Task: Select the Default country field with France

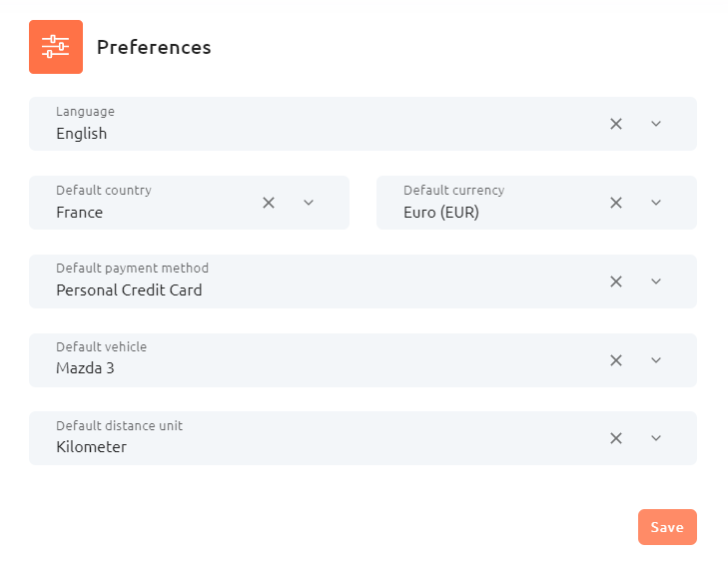Action: click(x=189, y=203)
